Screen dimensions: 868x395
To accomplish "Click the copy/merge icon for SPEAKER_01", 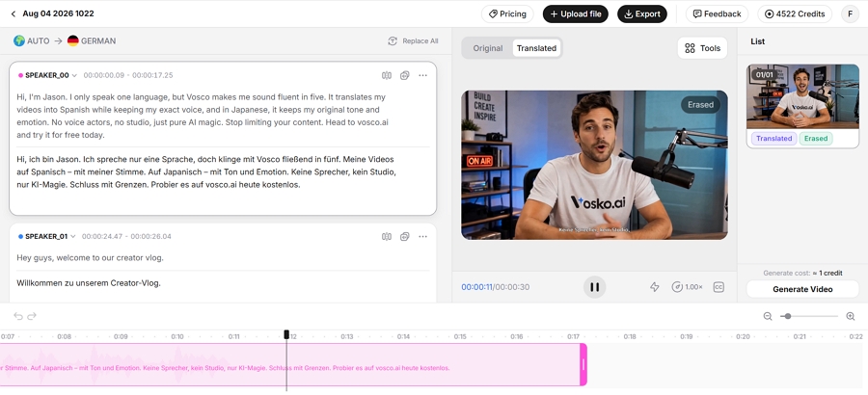I will (x=405, y=236).
